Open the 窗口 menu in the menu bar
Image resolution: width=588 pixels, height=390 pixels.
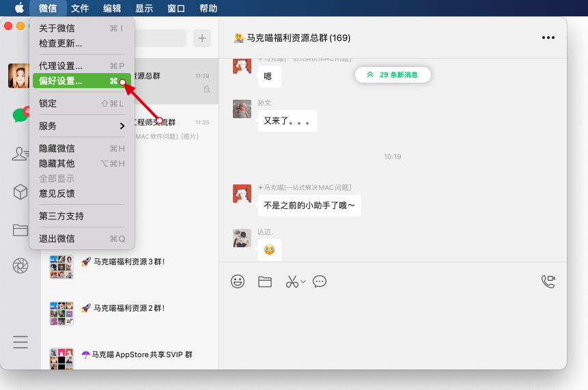[176, 8]
